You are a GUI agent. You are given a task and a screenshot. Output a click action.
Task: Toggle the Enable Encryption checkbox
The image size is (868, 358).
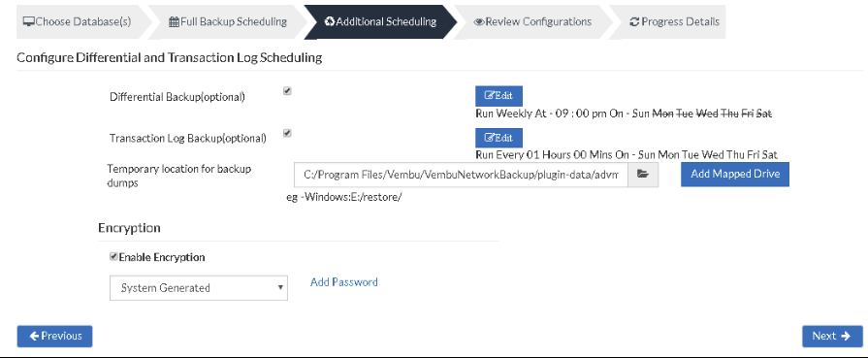click(x=113, y=256)
